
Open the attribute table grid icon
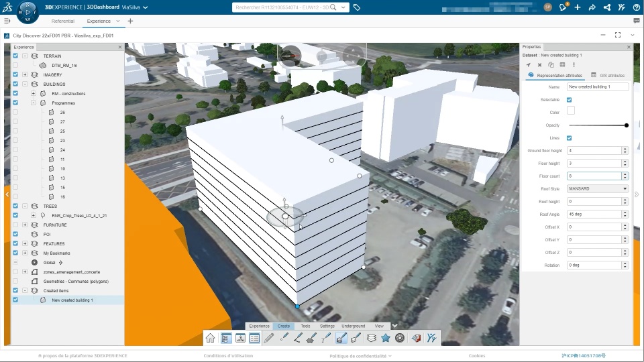[x=562, y=65]
